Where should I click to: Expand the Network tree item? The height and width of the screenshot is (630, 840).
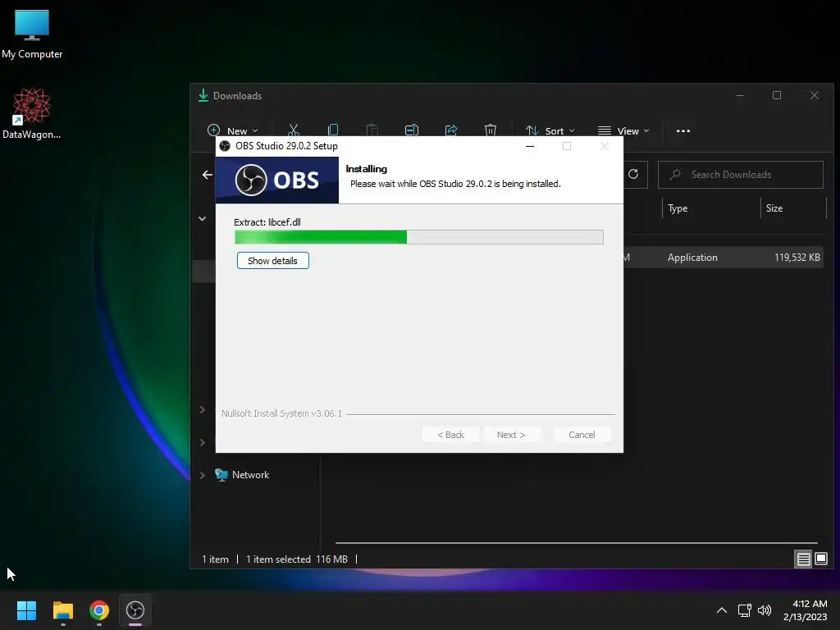pos(203,475)
